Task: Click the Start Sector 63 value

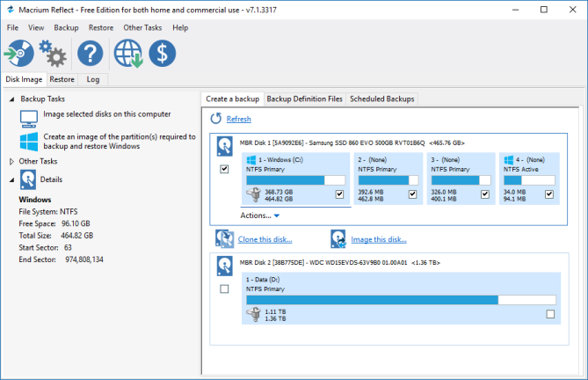Action: (x=68, y=247)
